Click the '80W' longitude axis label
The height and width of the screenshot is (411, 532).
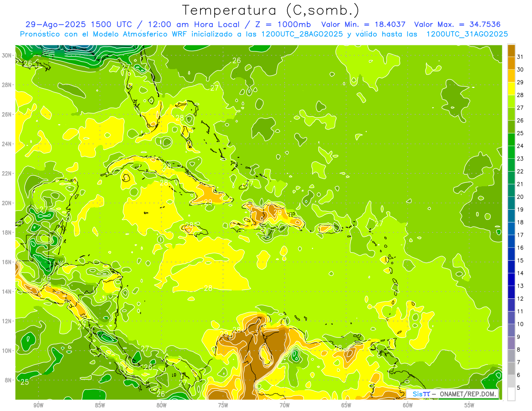coord(161,405)
